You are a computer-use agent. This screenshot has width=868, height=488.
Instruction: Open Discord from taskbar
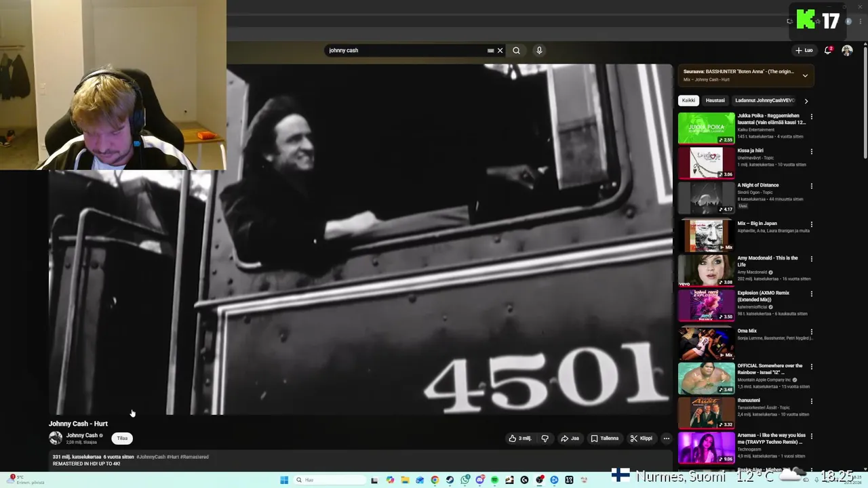[479, 480]
